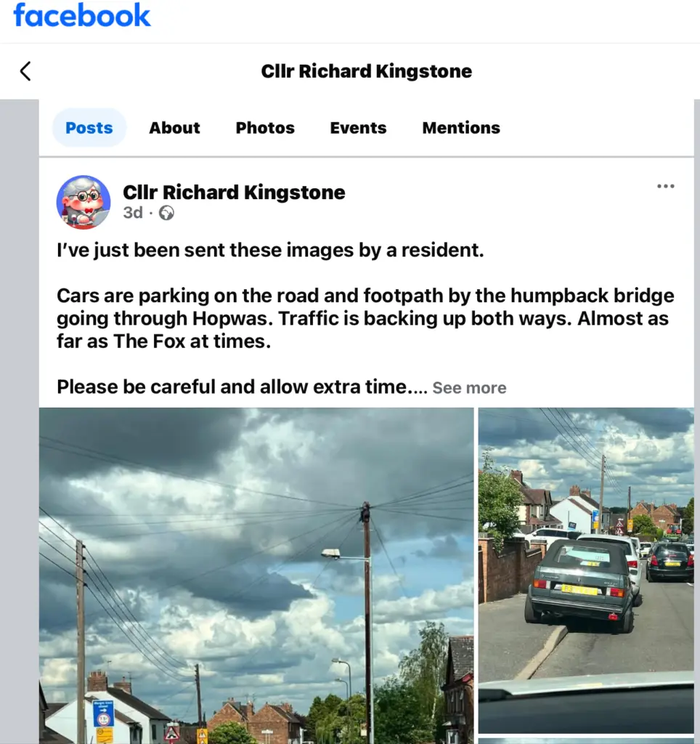Image resolution: width=700 pixels, height=744 pixels.
Task: Go back using the left chevron arrow
Action: coord(25,71)
